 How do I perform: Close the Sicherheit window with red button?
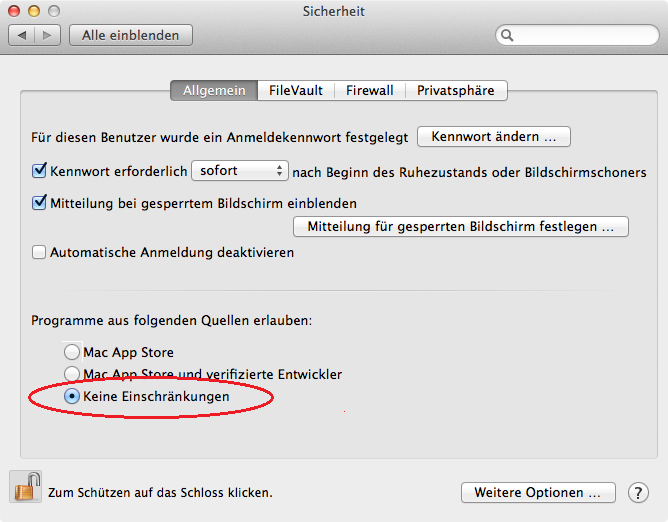14,11
